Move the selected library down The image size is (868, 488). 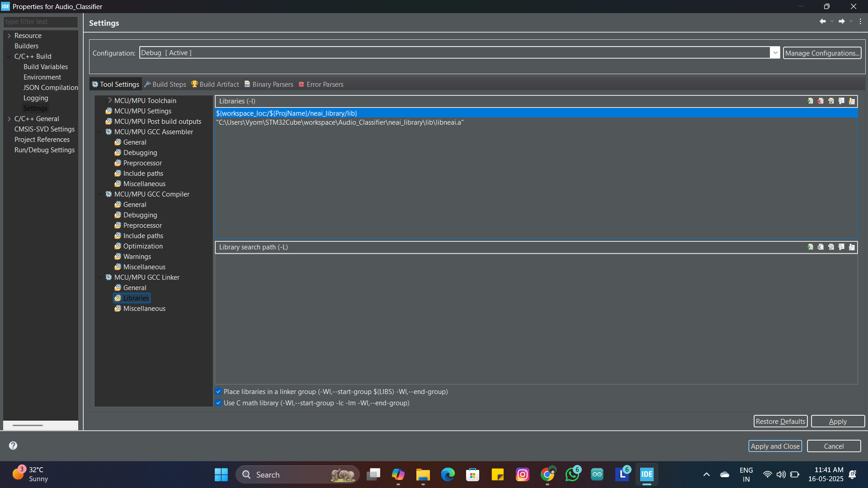pos(852,101)
